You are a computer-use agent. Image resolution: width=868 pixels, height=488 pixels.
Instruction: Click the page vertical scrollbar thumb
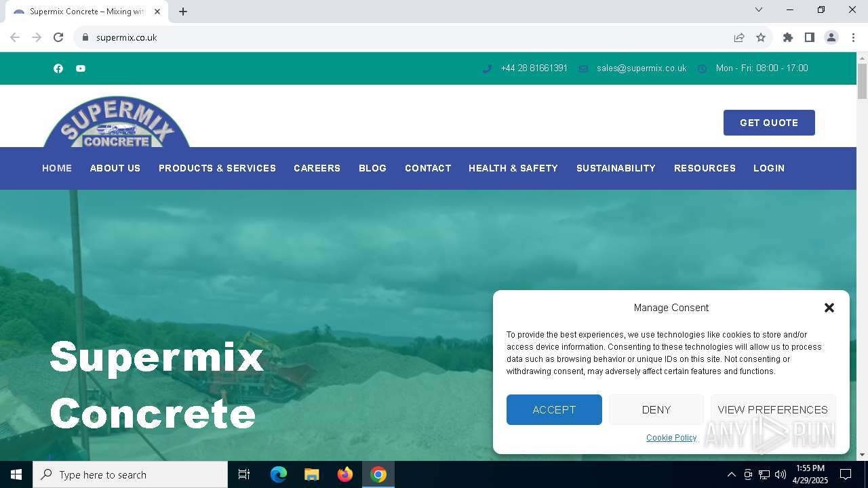coord(862,81)
